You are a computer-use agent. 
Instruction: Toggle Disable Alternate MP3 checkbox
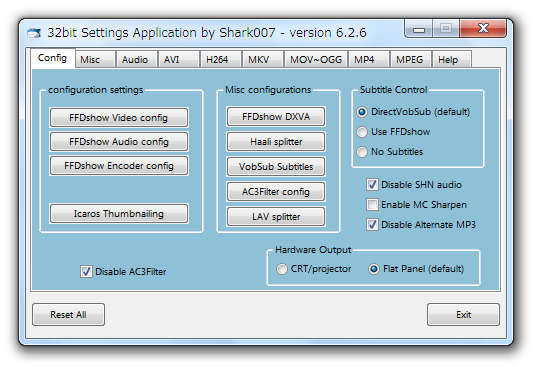421,224
